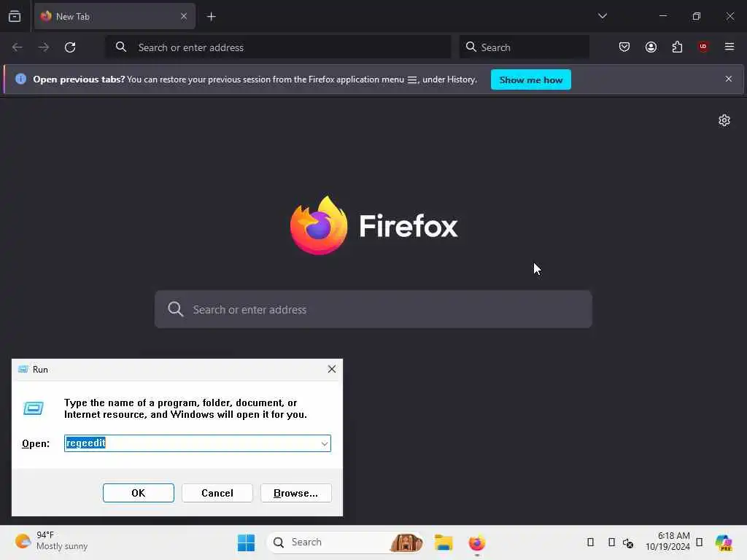
Task: Click Cancel in the Run dialog
Action: [x=217, y=493]
